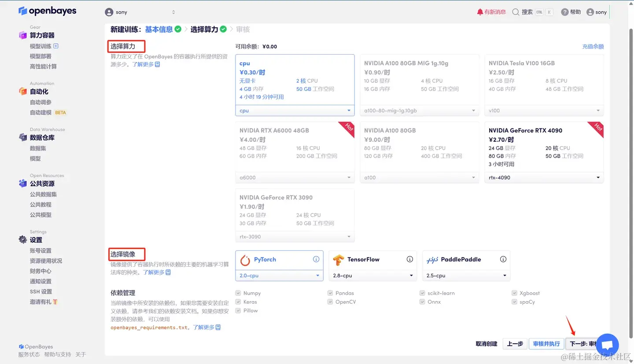This screenshot has width=634, height=364.
Task: Open search via magnifier icon
Action: pyautogui.click(x=516, y=12)
